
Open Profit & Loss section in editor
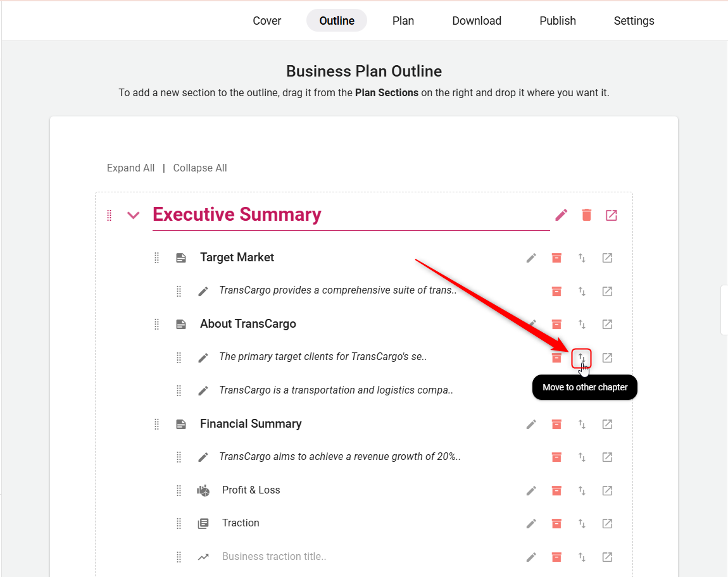pos(607,490)
